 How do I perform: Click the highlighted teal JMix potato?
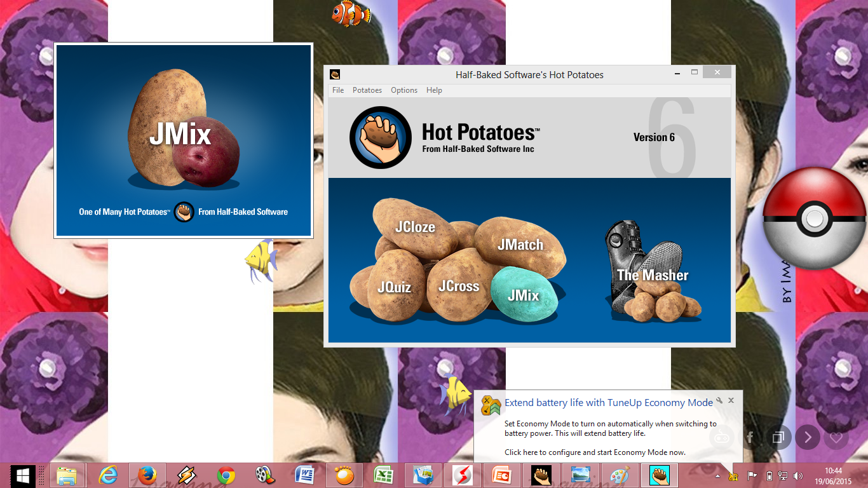coord(524,295)
